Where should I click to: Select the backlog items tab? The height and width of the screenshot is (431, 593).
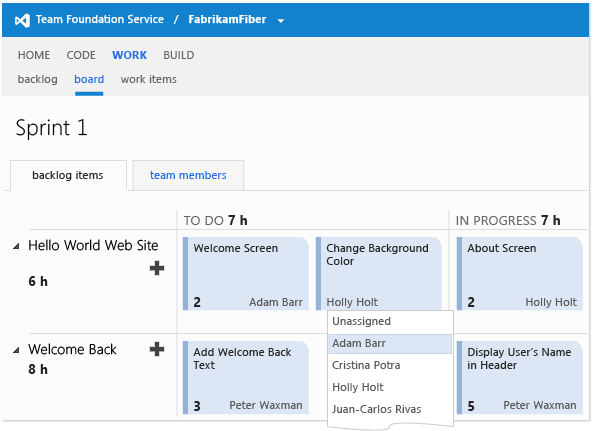pos(68,175)
